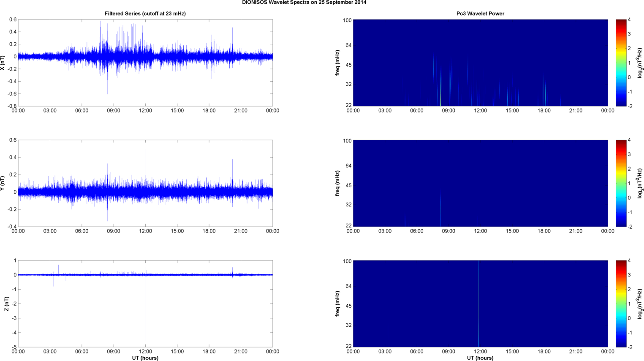Click the 12:00 tick under X series plot
The image size is (644, 361).
[145, 111]
